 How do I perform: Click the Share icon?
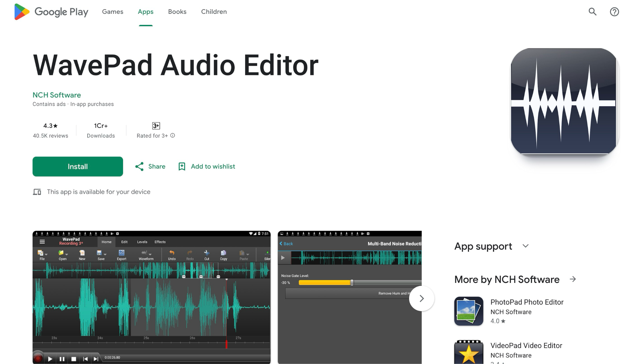139,166
